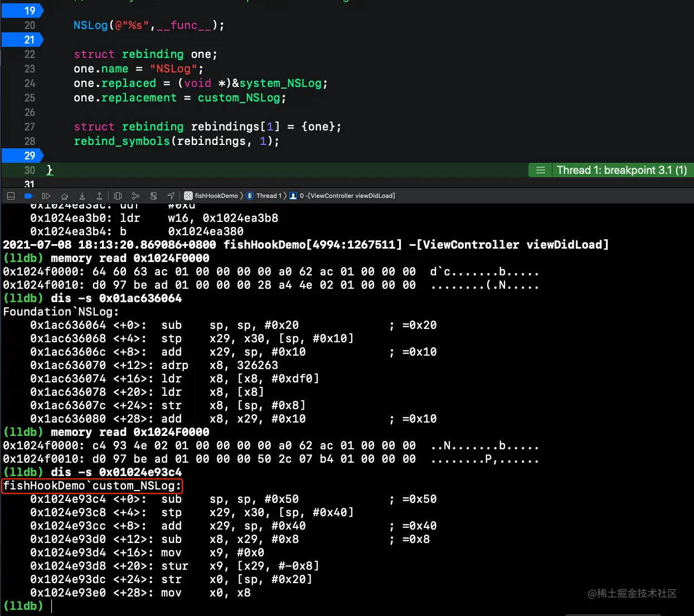Toggle the breakpoint on line 19
Screen dimensions: 694x616
point(22,11)
